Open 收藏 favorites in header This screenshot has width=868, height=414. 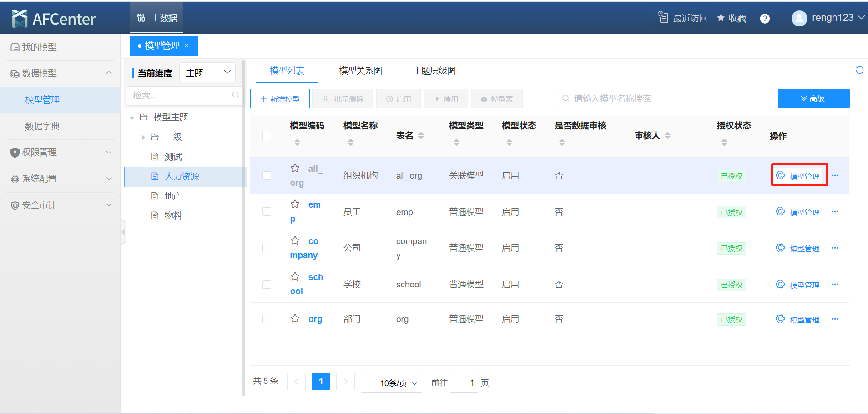tap(732, 18)
